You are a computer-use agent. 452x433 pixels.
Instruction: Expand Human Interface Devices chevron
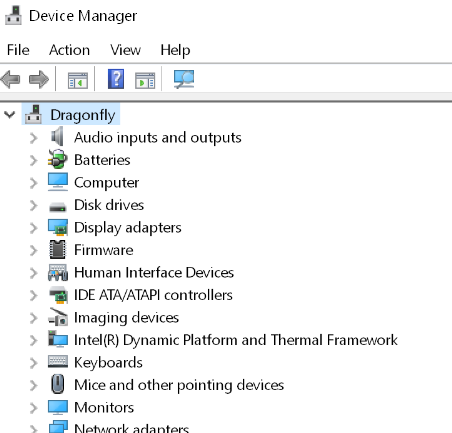33,273
